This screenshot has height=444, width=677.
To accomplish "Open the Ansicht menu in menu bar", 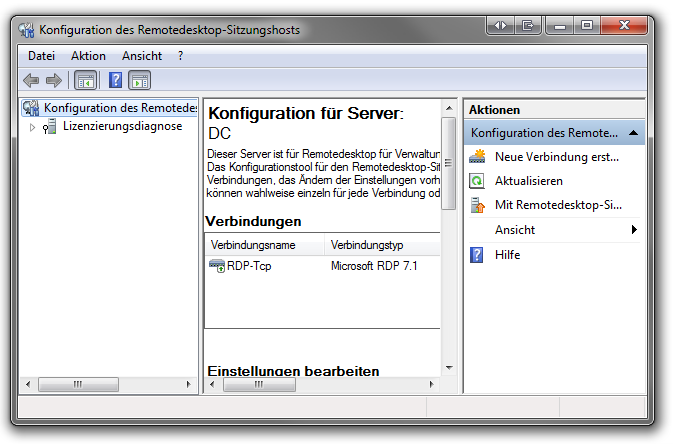I will 141,56.
